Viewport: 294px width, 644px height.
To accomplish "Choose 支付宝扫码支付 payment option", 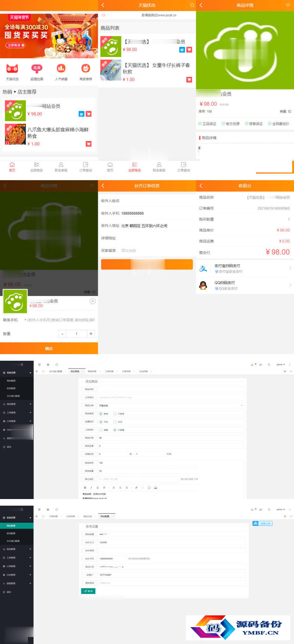I will coord(245,268).
